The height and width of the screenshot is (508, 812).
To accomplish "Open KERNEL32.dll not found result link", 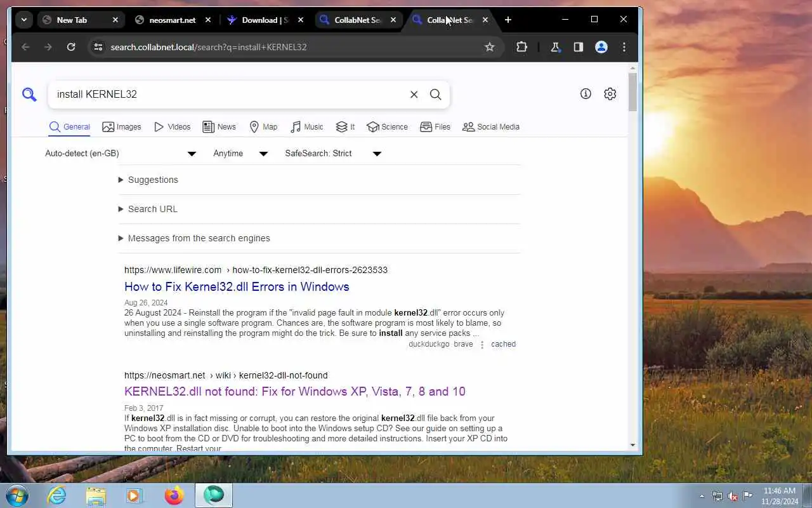I will [295, 391].
